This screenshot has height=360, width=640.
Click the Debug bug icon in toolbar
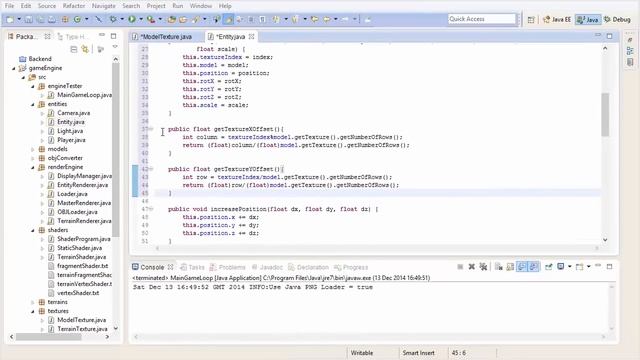click(x=113, y=19)
